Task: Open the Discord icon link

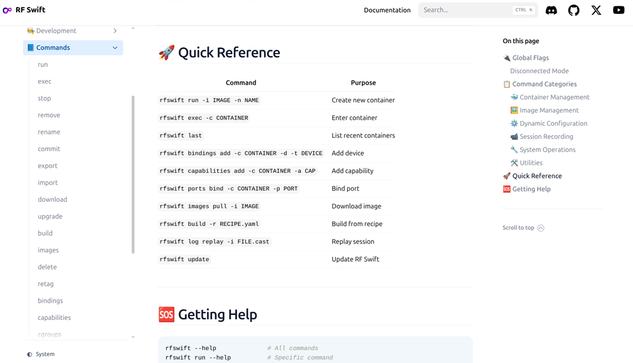Action: (551, 10)
